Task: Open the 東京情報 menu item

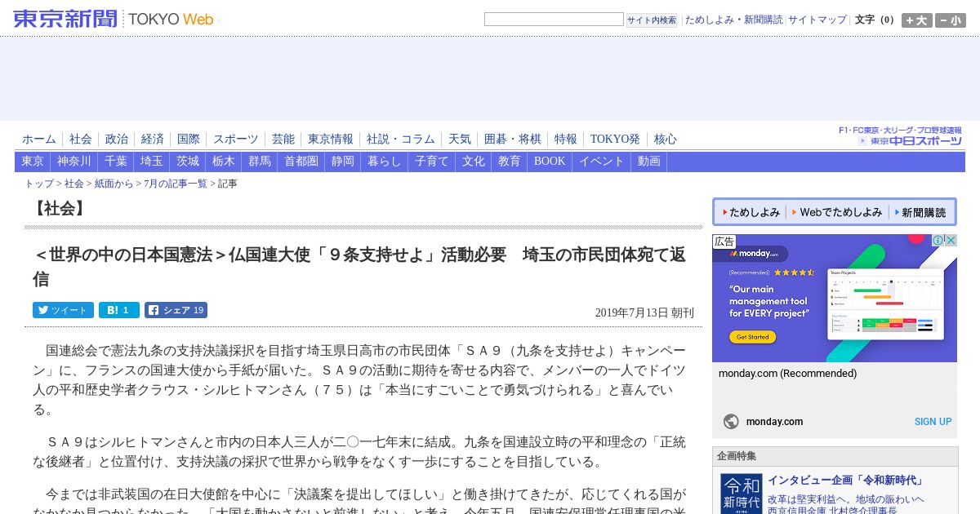Action: tap(331, 140)
